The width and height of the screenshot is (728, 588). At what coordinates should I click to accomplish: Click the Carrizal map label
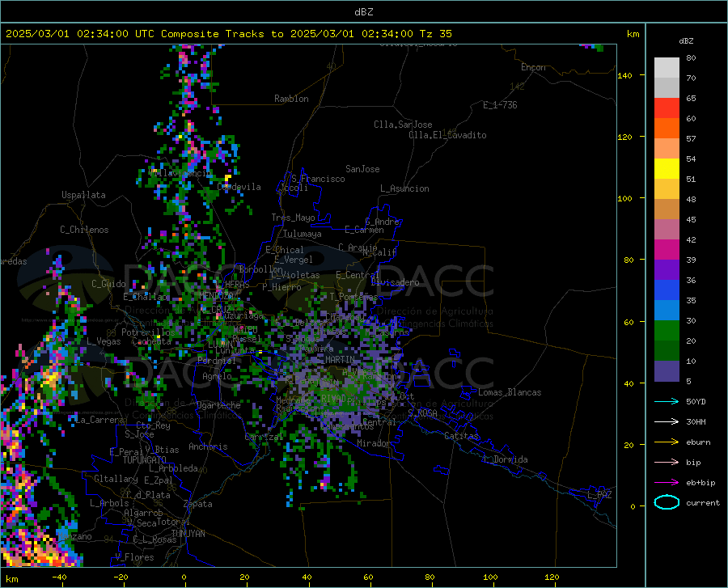click(264, 437)
